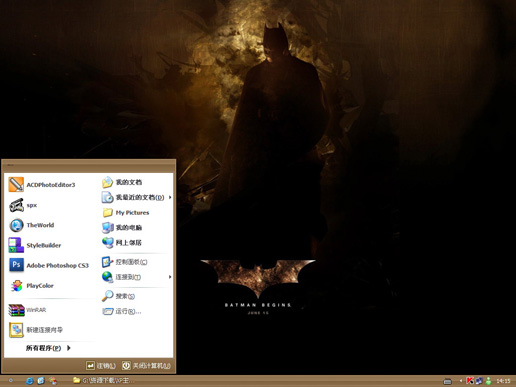The image size is (516, 387).
Task: Open 我的文档 (My Documents)
Action: point(122,182)
